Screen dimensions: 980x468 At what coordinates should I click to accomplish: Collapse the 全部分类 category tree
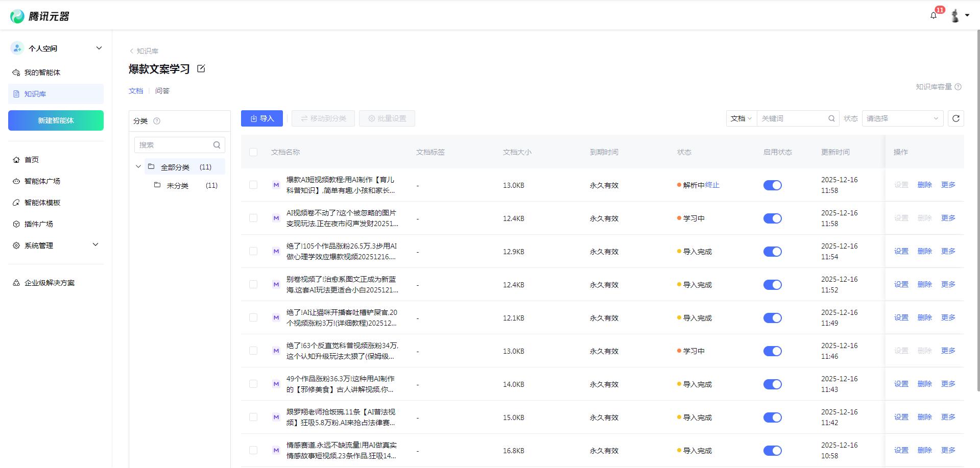(138, 166)
